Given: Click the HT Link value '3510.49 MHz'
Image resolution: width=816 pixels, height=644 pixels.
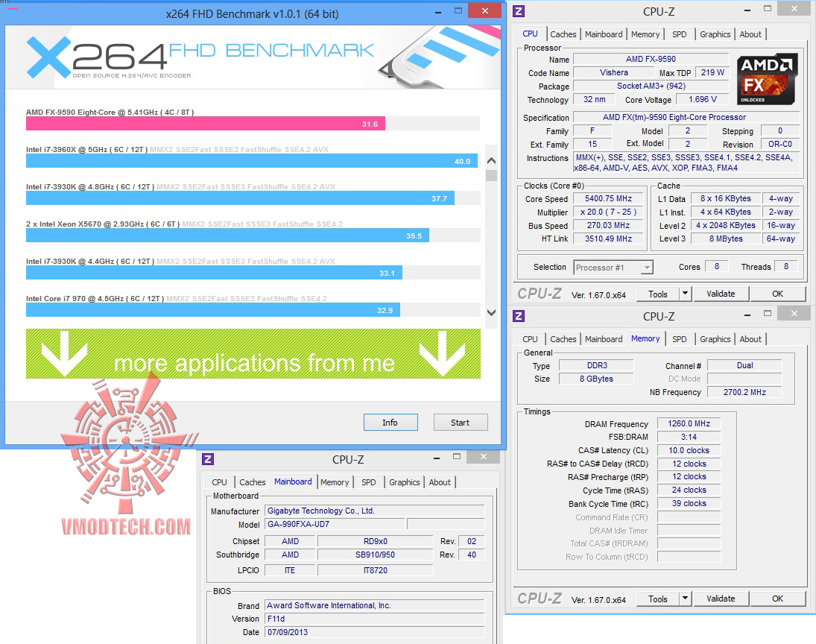Looking at the screenshot, I should point(608,239).
